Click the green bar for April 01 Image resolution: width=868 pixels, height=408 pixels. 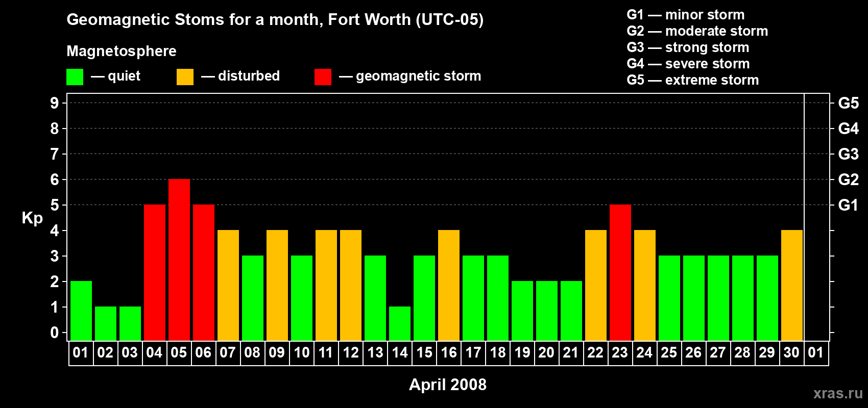tap(81, 311)
